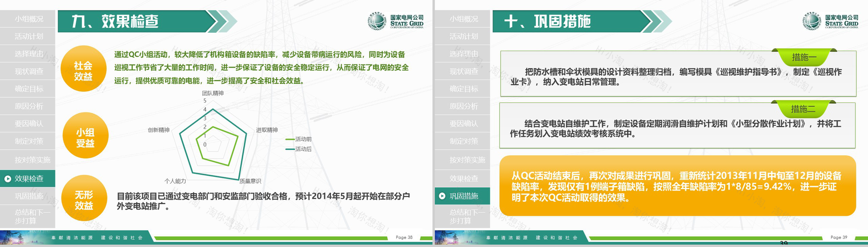Click chevron arrows after 效果检查 title
The width and height of the screenshot is (868, 247).
[x=223, y=21]
